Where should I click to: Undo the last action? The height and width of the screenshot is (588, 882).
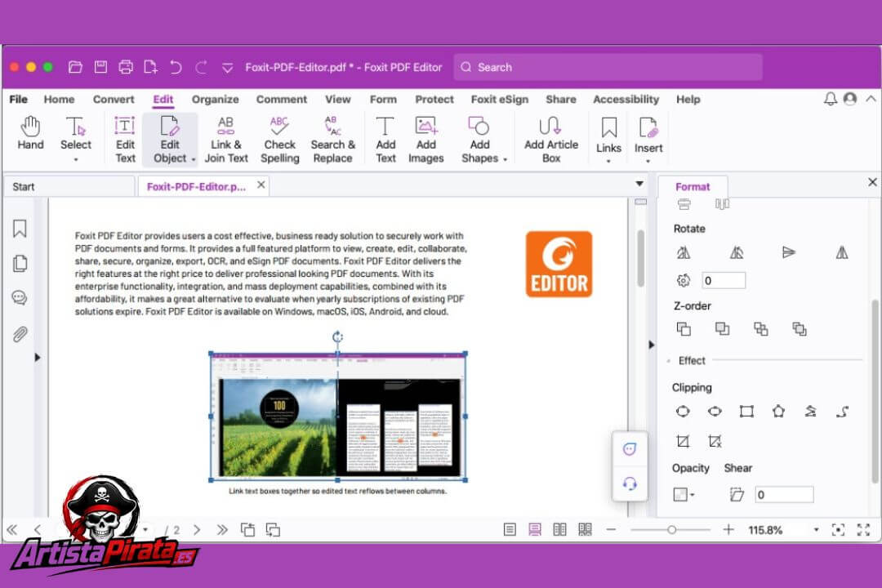(176, 67)
